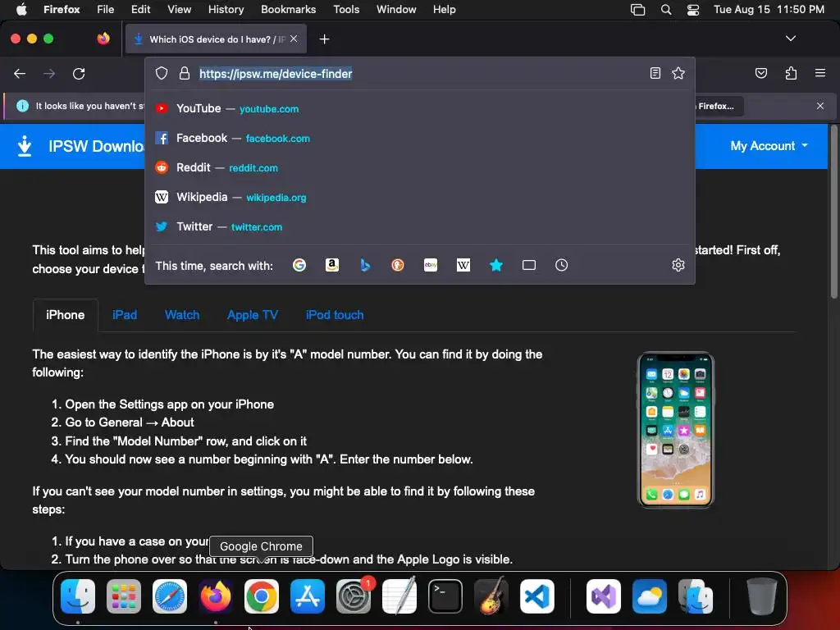This screenshot has height=630, width=840.
Task: Open the Firefox hamburger application menu
Action: pyautogui.click(x=819, y=73)
